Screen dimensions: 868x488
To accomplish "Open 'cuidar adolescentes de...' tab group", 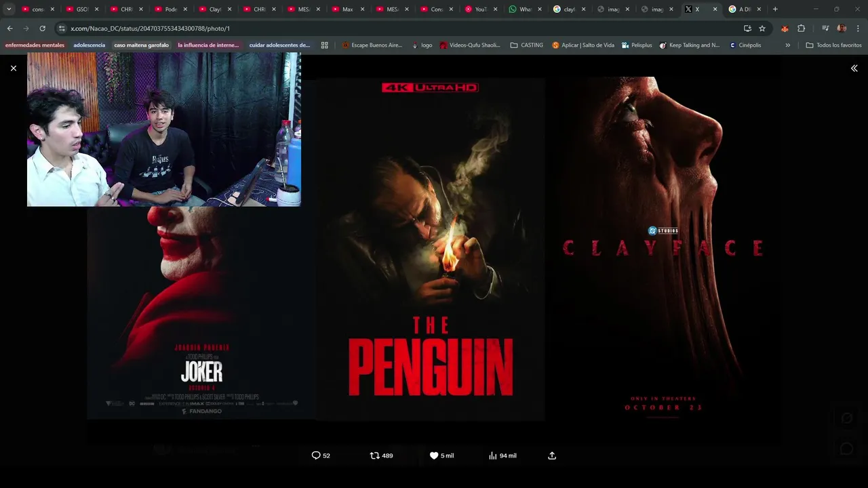I will click(279, 45).
